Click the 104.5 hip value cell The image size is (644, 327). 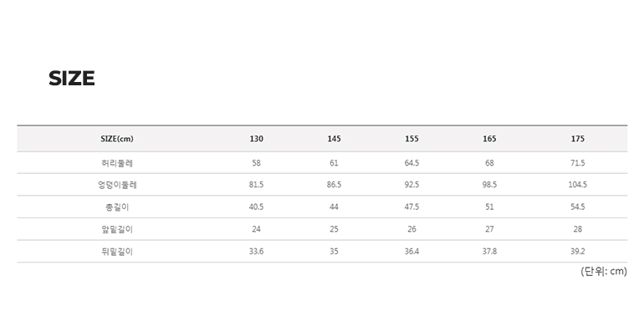tap(577, 185)
